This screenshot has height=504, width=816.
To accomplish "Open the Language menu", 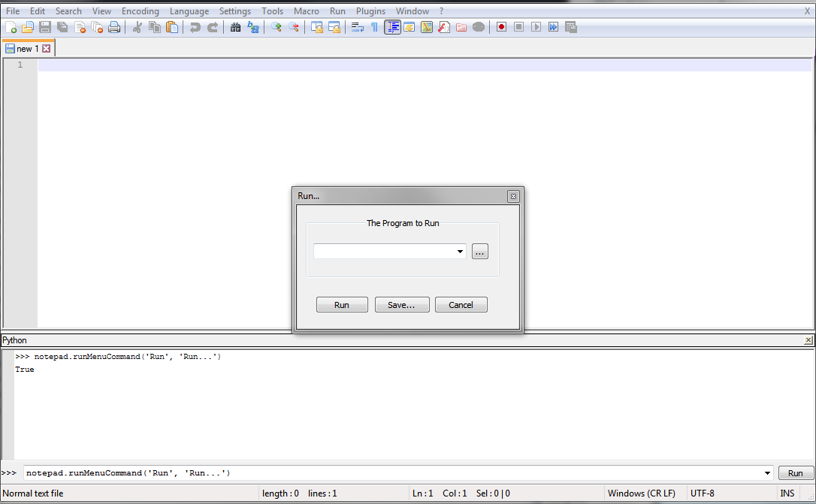I will (189, 11).
